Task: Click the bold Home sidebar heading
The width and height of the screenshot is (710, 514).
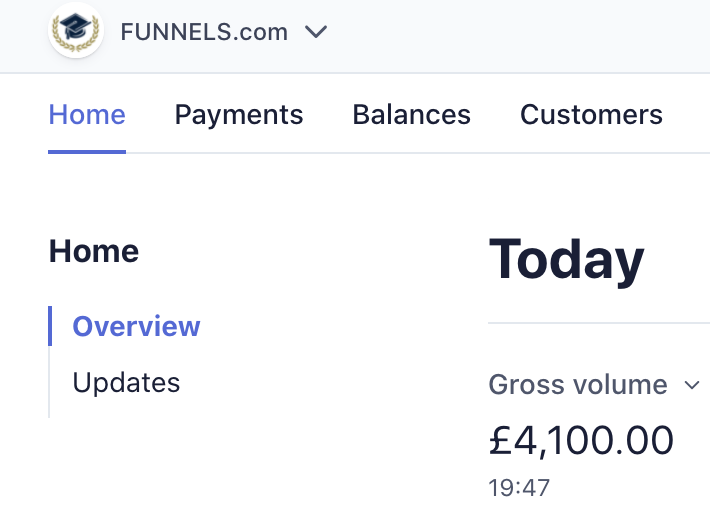Action: point(94,251)
